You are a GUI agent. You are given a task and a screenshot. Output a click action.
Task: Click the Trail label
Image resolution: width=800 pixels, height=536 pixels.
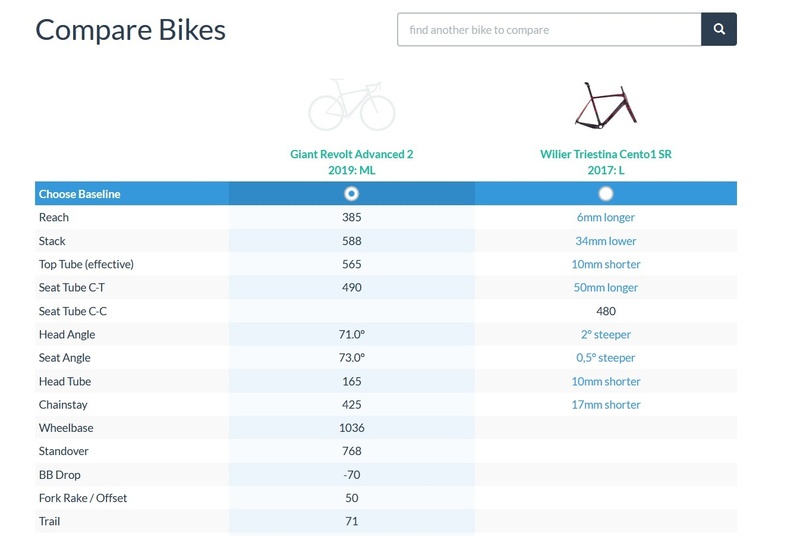coord(49,521)
